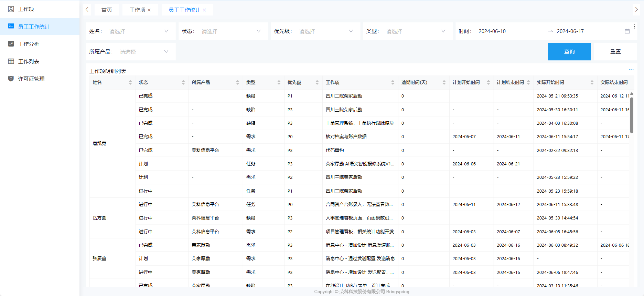Click the 工作项 sidebar icon
The image size is (644, 296).
point(11,9)
